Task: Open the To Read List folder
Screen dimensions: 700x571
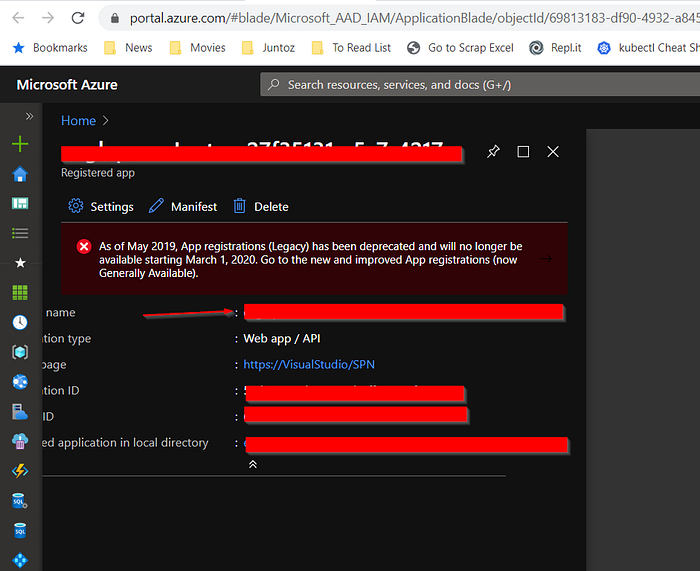Action: tap(351, 48)
